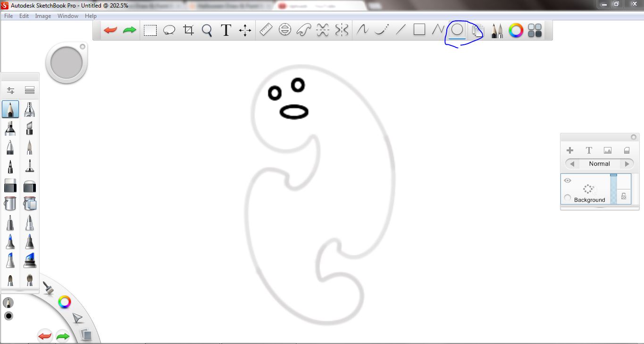Add a new layer with plus icon
The width and height of the screenshot is (644, 344).
[570, 150]
